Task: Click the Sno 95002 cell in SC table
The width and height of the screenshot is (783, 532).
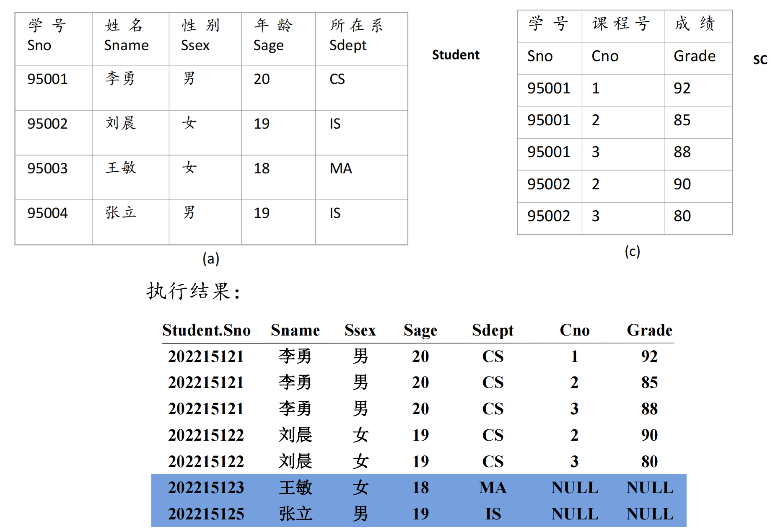Action: click(549, 184)
